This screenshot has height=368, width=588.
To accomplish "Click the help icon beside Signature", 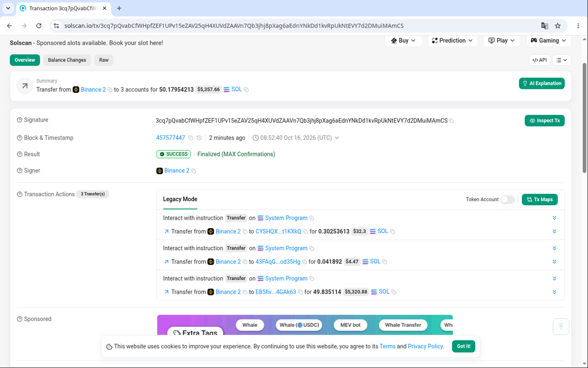I will tap(20, 120).
